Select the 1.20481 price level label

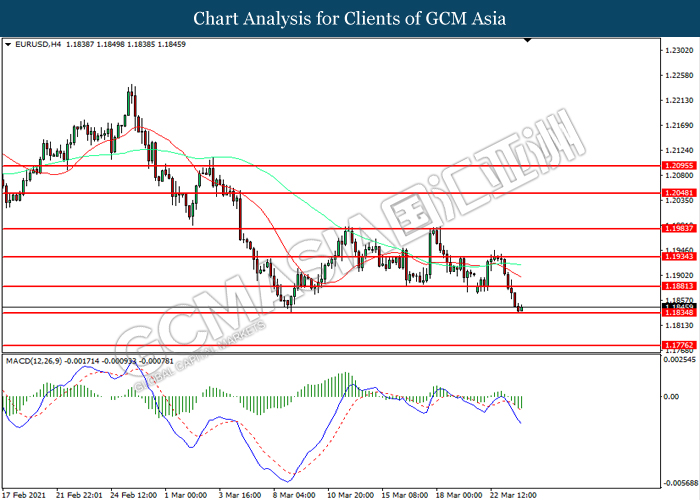[679, 193]
